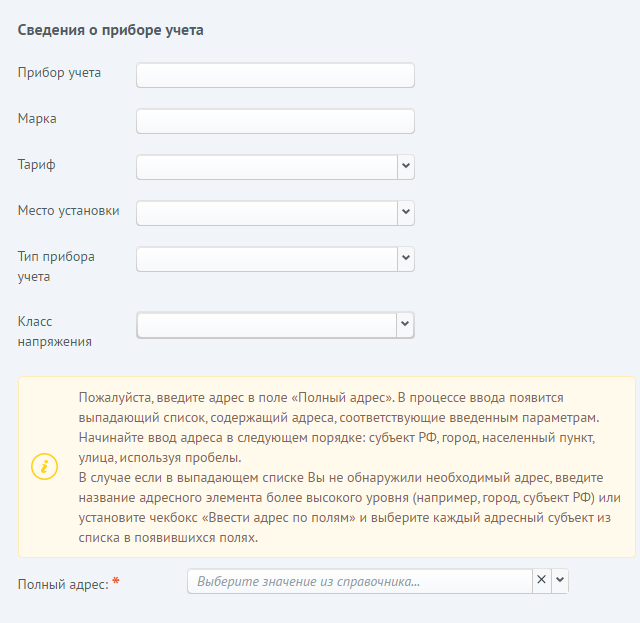Click the Полный адрес label
Screen dimensions: 640x623
point(62,583)
